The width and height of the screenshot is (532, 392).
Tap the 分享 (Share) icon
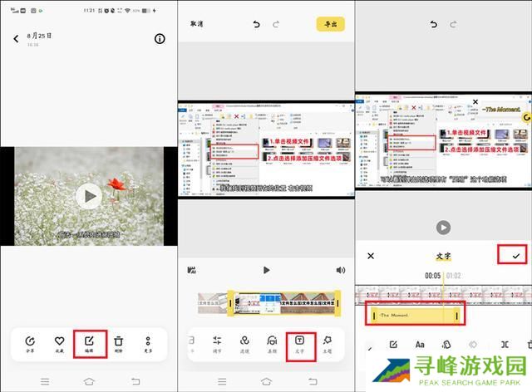pos(29,342)
